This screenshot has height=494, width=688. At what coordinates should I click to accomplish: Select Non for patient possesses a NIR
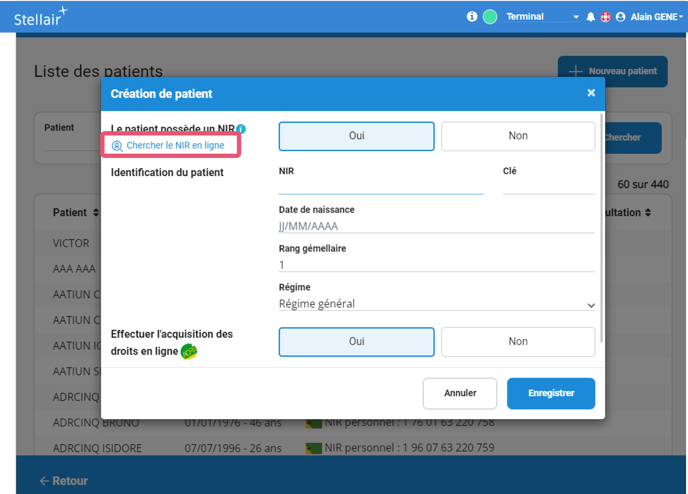[517, 136]
